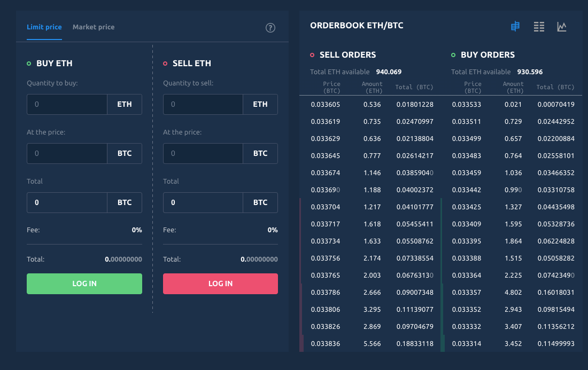This screenshot has width=588, height=370.
Task: Click buy amount 4.802 ETH
Action: pos(513,292)
